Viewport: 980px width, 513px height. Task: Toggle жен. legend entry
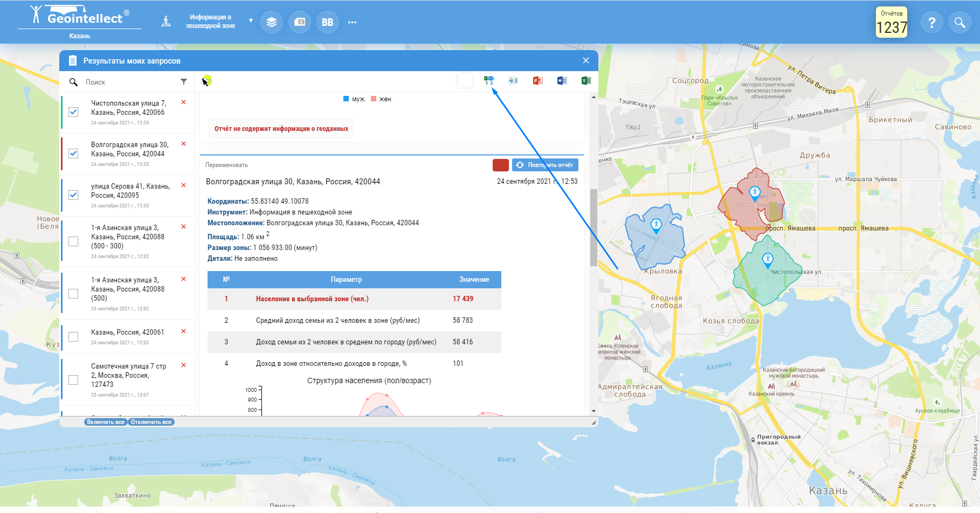tap(382, 99)
